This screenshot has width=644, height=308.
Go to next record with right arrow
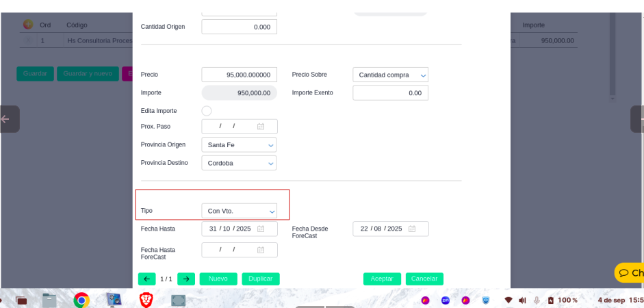pos(185,279)
